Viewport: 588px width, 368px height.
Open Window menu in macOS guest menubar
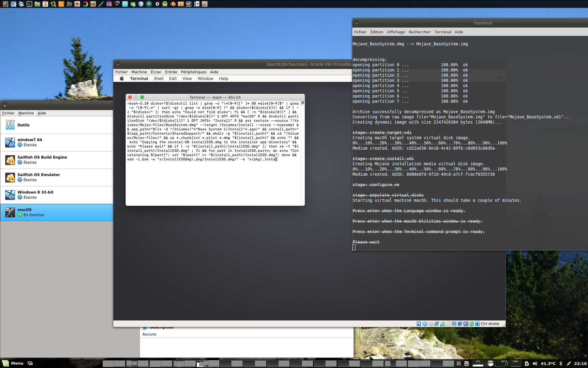(x=205, y=79)
